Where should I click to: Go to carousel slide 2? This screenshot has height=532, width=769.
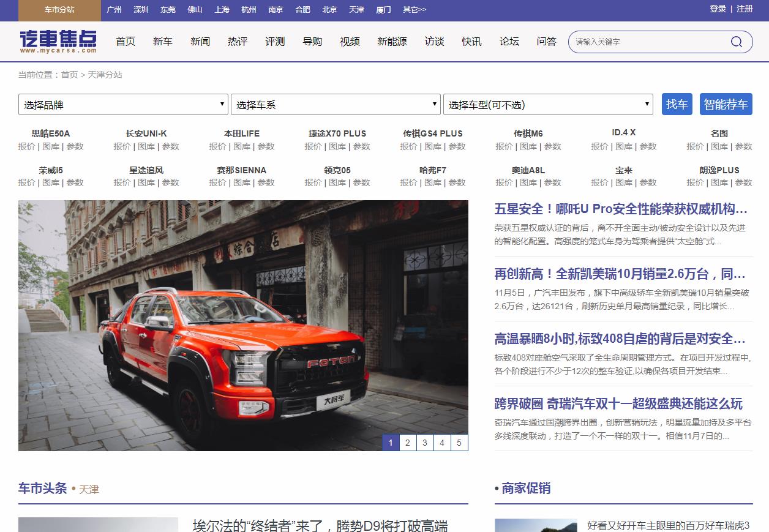(x=408, y=443)
